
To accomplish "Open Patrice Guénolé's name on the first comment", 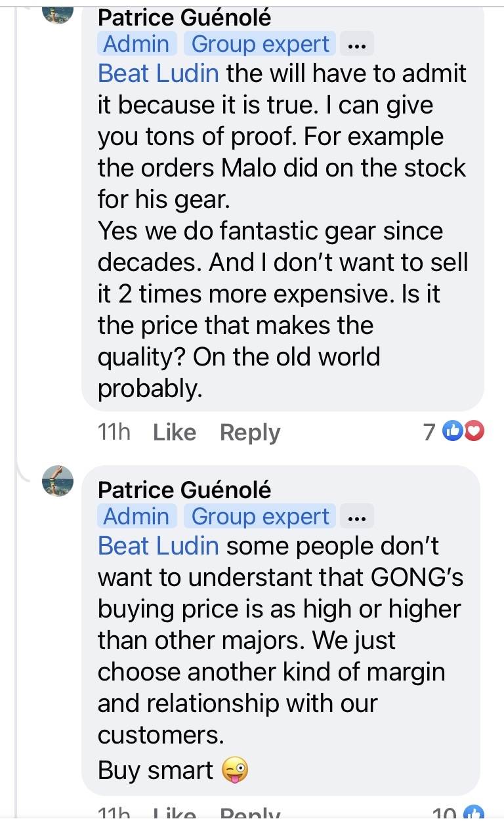I will (184, 18).
